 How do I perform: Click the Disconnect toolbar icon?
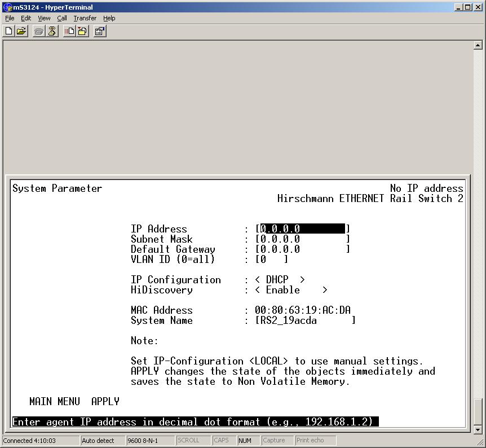(x=52, y=32)
